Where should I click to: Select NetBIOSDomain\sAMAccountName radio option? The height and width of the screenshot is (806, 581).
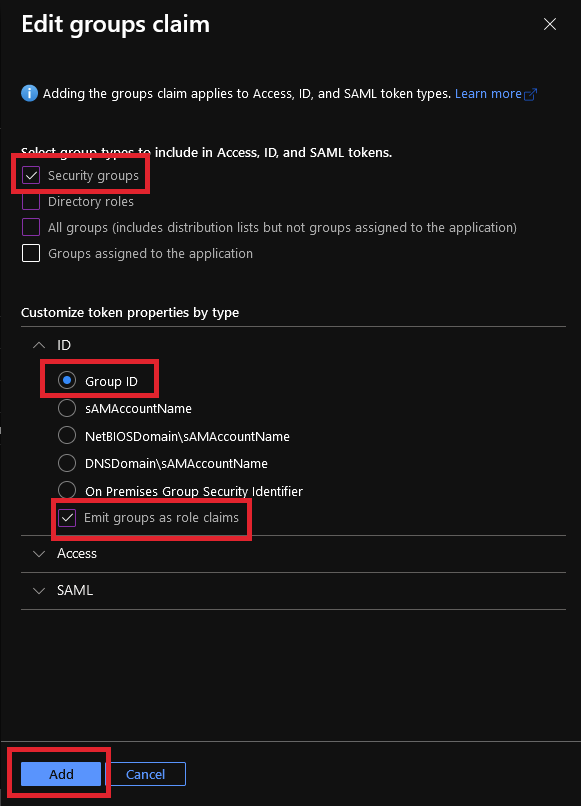point(67,435)
